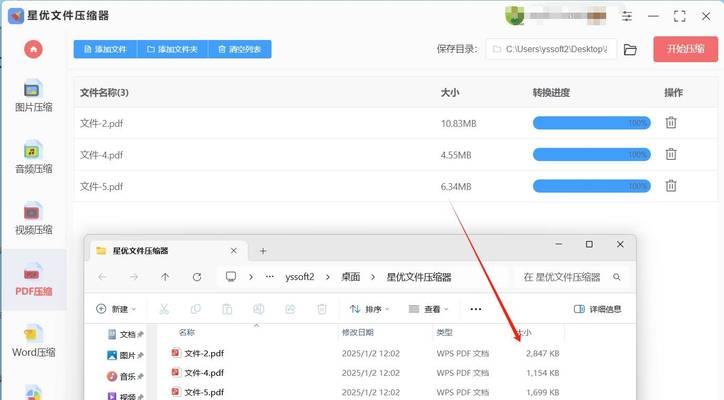Sort by 类型 column header
The width and height of the screenshot is (724, 400).
444,332
